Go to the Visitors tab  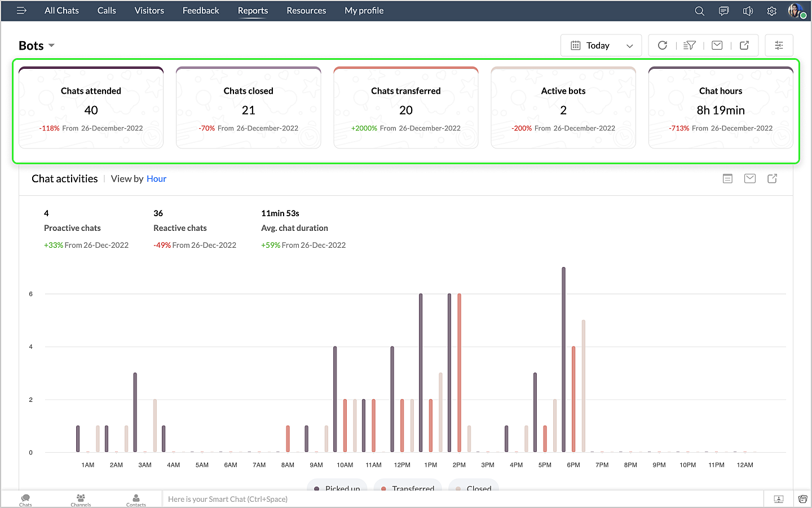149,11
